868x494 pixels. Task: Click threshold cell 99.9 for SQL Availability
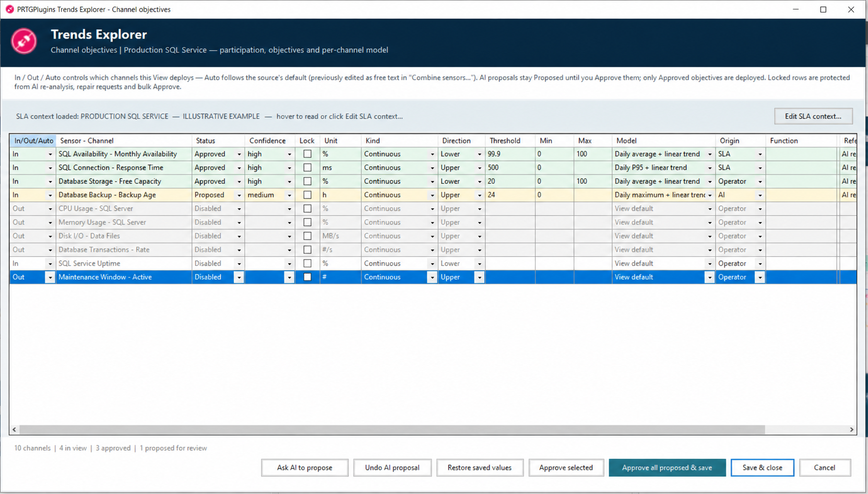pos(510,154)
